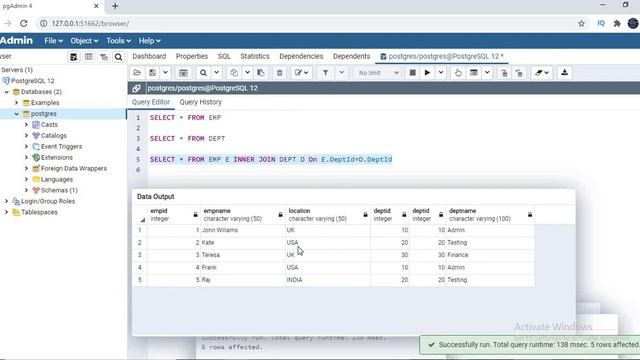Open the copy options dropdown
640x360 pixels.
(247, 73)
